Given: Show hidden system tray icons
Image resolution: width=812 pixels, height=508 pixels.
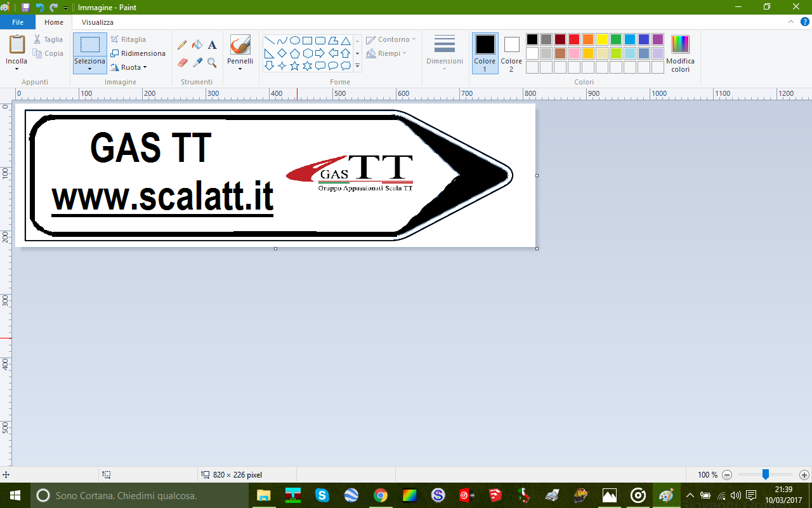Looking at the screenshot, I should pyautogui.click(x=690, y=495).
